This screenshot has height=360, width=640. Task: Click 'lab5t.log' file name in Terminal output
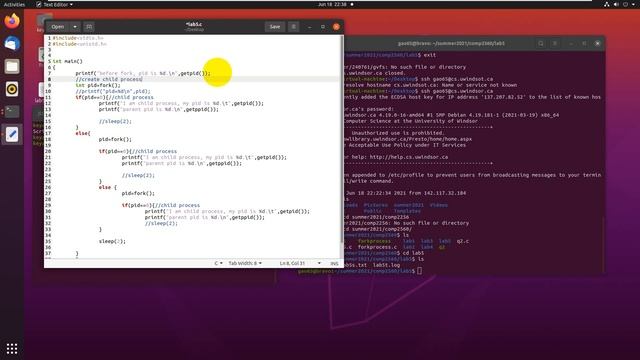pos(387,265)
